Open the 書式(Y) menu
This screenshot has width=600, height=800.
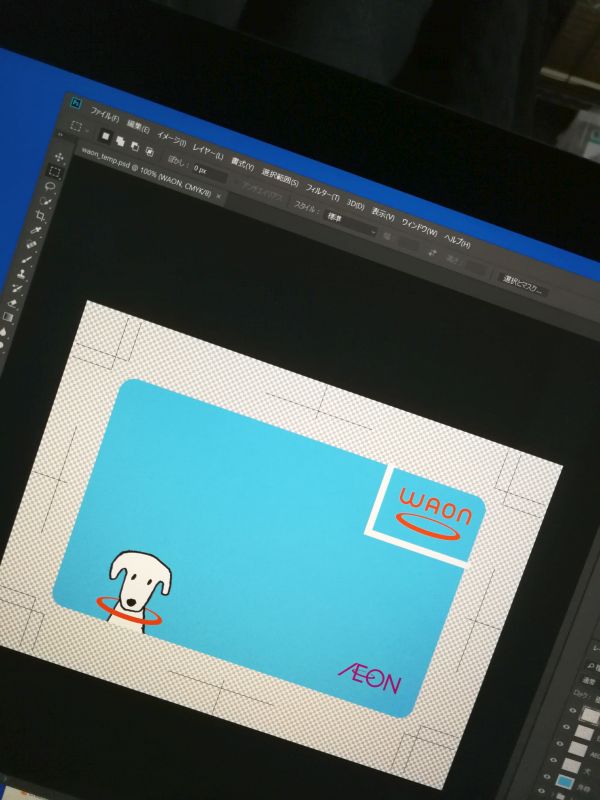click(x=242, y=164)
